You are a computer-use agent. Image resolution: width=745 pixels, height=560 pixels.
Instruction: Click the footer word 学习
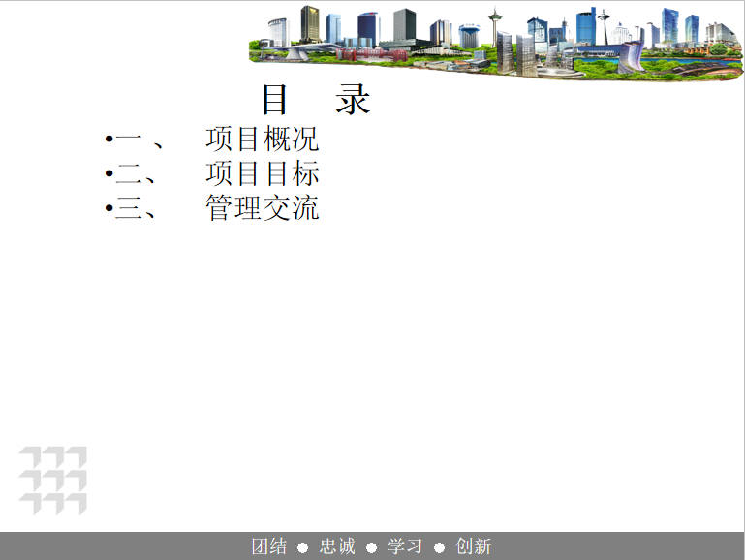pyautogui.click(x=405, y=546)
